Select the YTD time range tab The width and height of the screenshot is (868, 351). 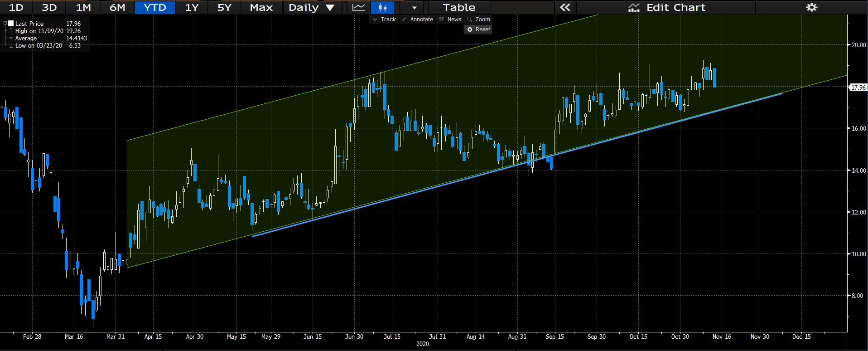coord(155,7)
